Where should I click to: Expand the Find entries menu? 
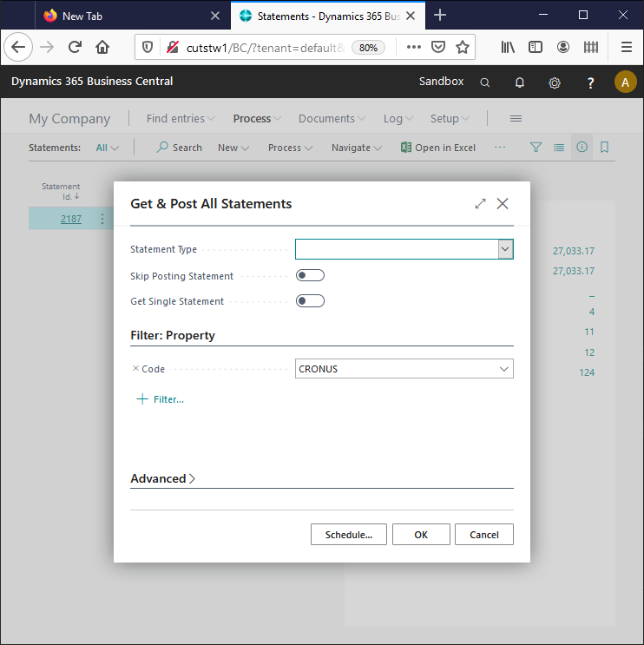[x=181, y=118]
